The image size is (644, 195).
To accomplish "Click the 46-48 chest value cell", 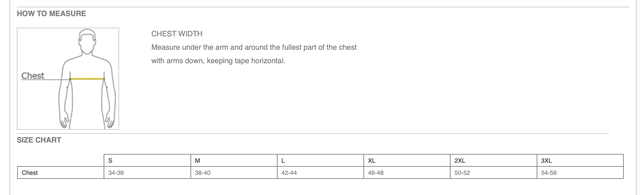I will [x=407, y=172].
